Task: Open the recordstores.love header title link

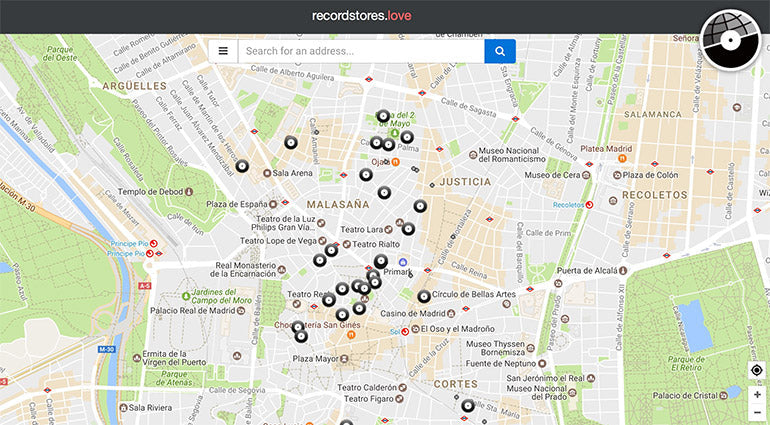Action: click(361, 16)
